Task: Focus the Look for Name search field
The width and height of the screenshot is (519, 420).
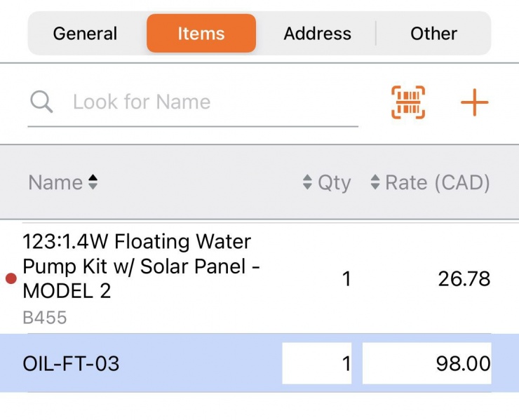Action: tap(210, 102)
